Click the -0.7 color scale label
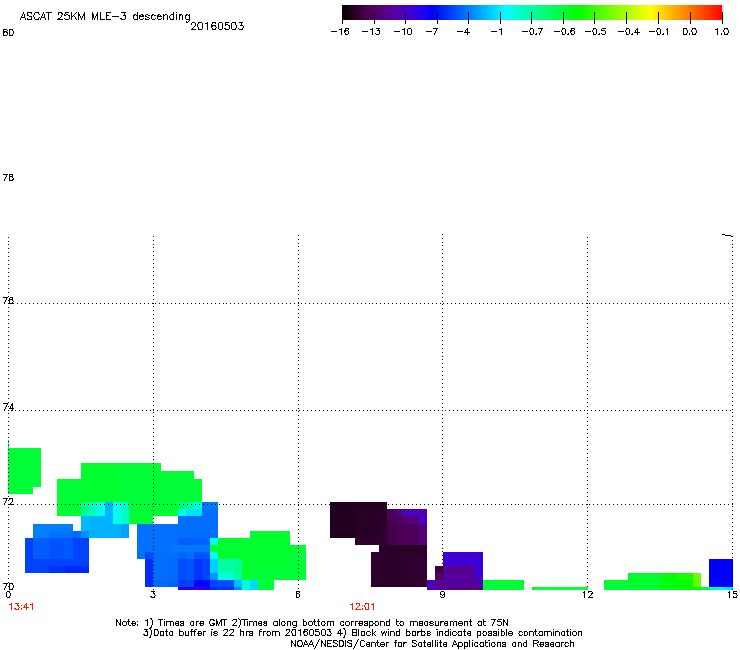The height and width of the screenshot is (650, 740). coord(532,32)
